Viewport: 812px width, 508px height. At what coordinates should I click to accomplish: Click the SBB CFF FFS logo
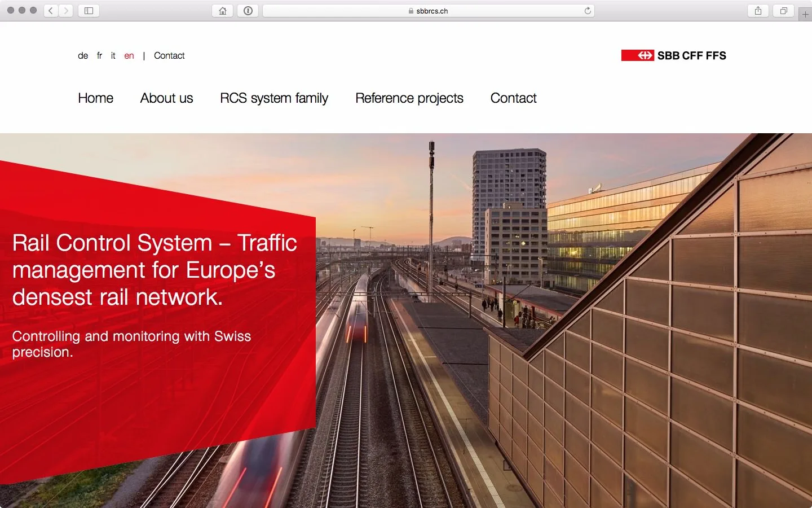pos(673,55)
